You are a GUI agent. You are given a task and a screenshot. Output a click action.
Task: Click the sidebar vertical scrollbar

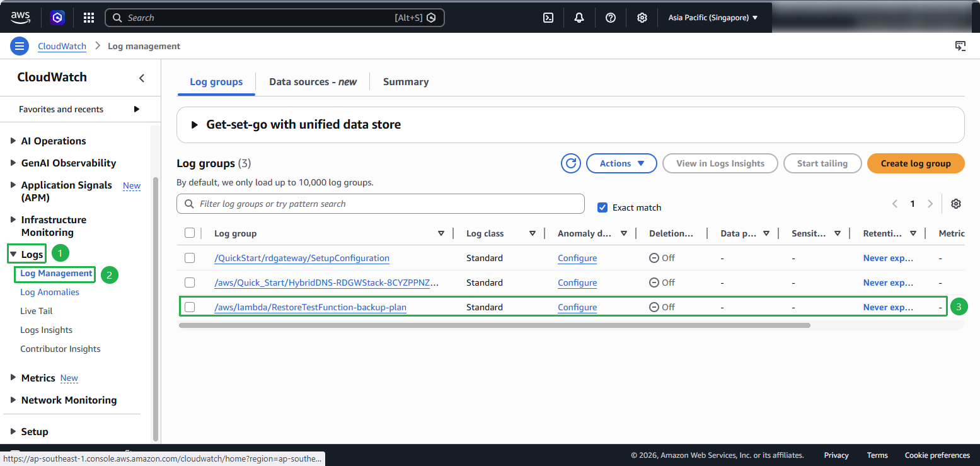click(156, 309)
